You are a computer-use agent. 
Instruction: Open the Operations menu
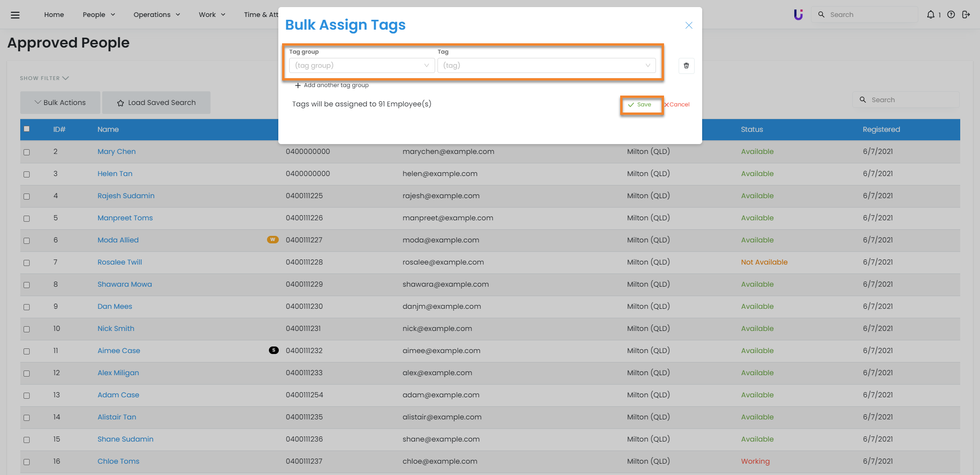[x=156, y=15]
